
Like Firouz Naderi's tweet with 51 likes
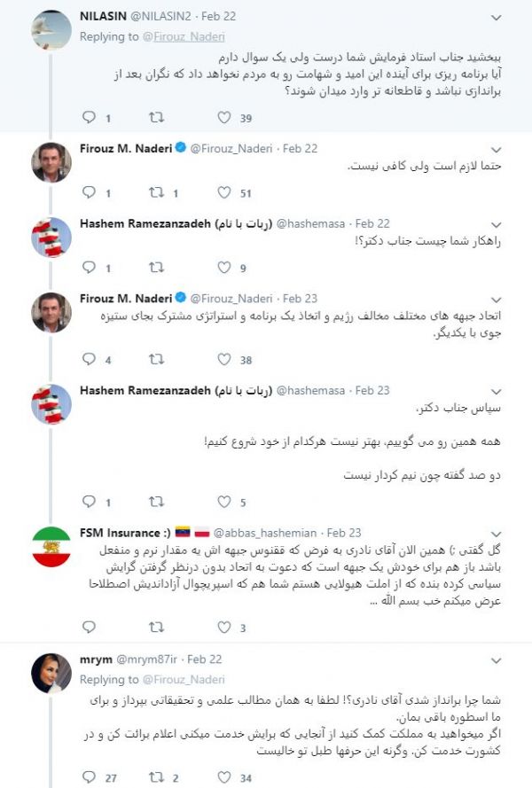click(x=224, y=192)
